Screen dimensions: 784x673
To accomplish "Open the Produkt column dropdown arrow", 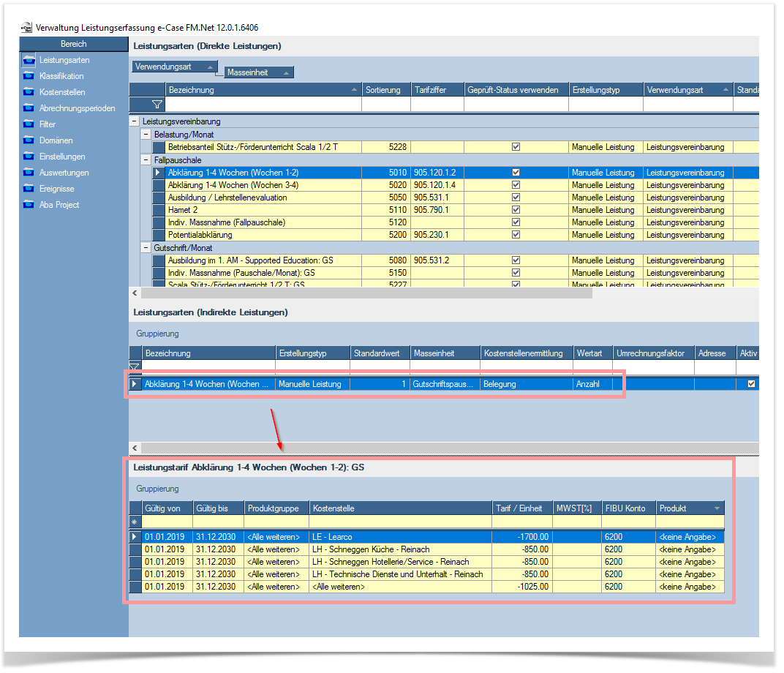I will coord(717,508).
